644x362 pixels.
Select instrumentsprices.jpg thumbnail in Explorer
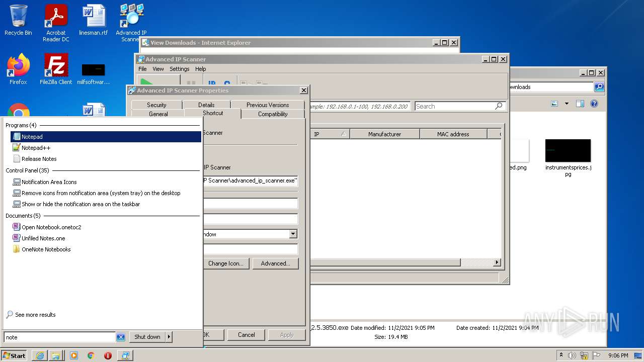pos(568,158)
